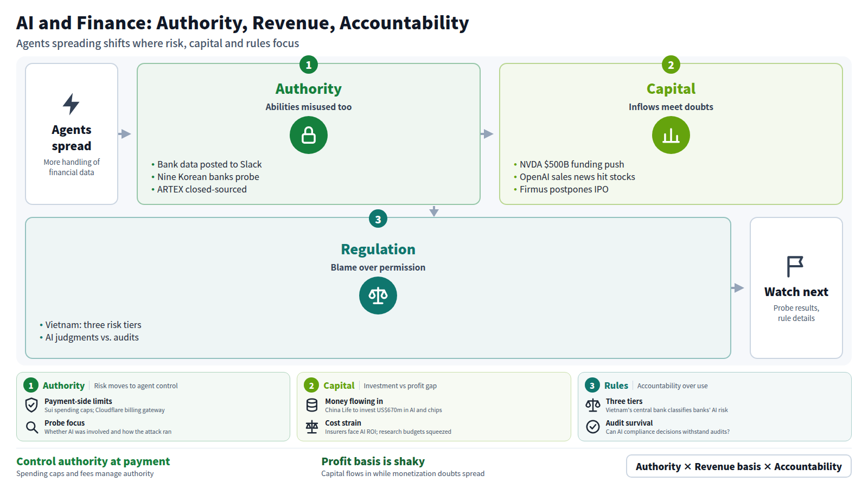
Task: Click 'Probe focus' in the Authority panel
Action: coord(65,423)
